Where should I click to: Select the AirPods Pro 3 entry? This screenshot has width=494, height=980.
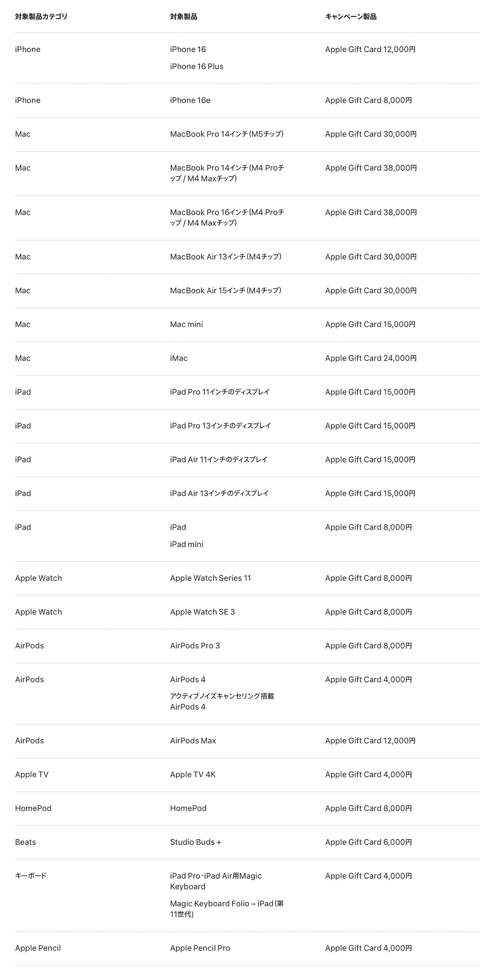point(195,646)
